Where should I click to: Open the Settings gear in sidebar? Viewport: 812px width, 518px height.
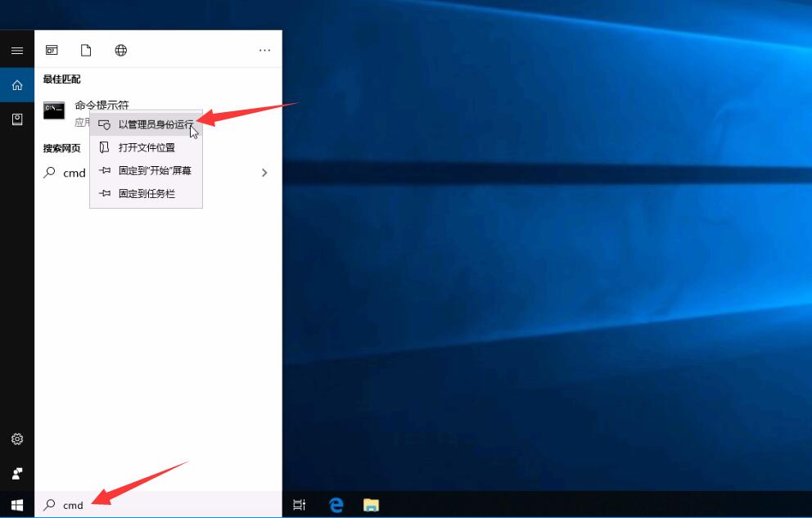point(17,439)
